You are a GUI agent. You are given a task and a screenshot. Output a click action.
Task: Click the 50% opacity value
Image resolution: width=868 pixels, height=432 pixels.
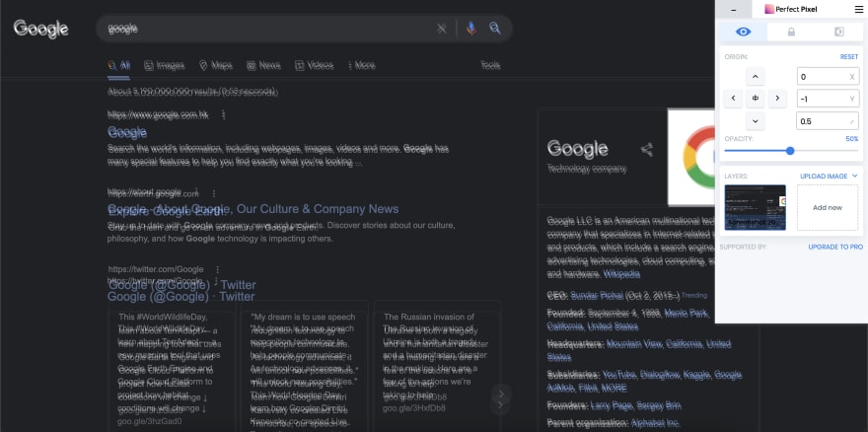tap(852, 138)
